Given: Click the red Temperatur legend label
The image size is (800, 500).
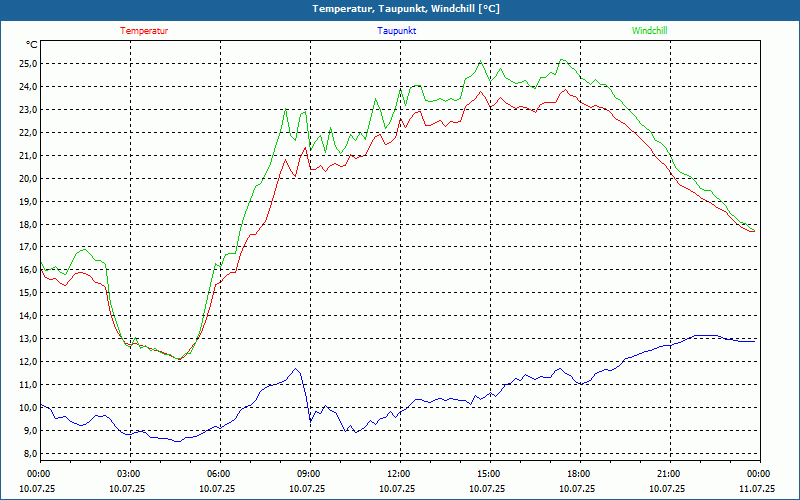Looking at the screenshot, I should tap(144, 31).
